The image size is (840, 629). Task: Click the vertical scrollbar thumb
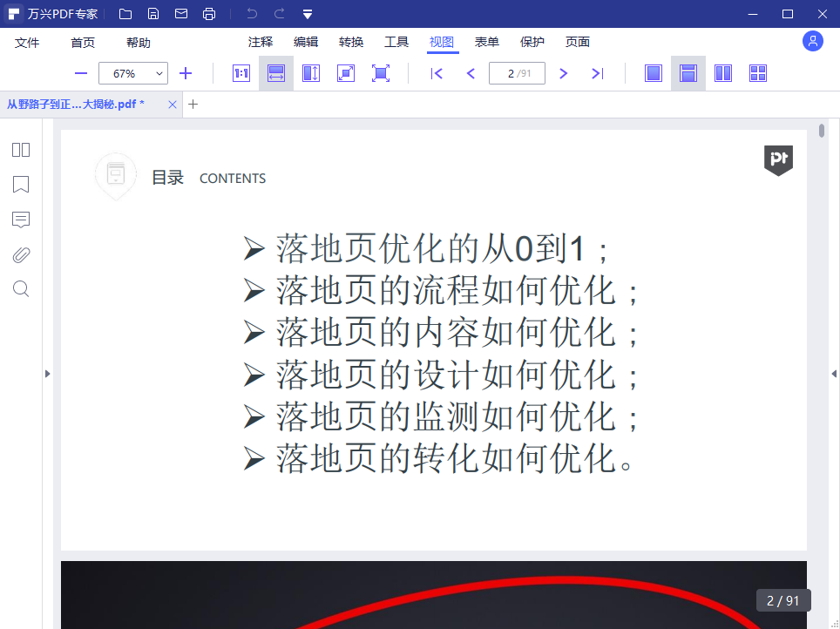[822, 132]
